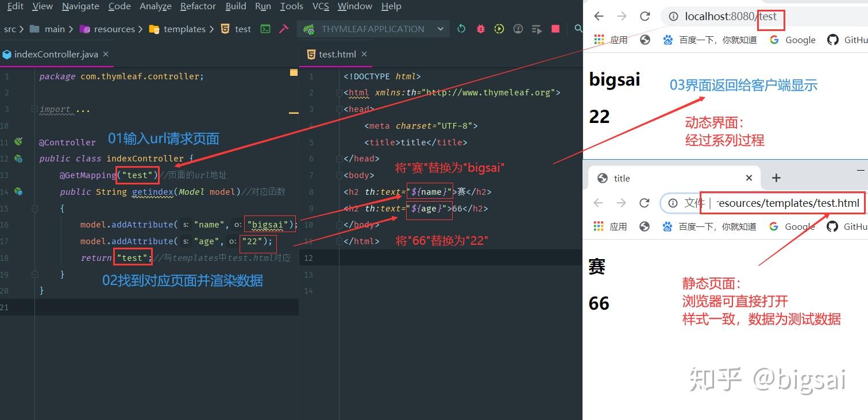Run with Coverage using the yellow play icon
Screen dimensions: 868x420
coord(500,29)
